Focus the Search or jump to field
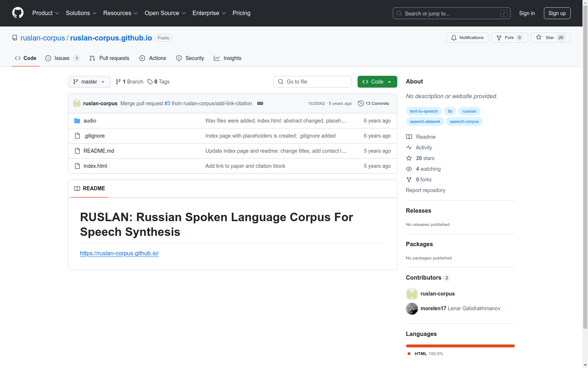Image resolution: width=588 pixels, height=368 pixels. (452, 13)
